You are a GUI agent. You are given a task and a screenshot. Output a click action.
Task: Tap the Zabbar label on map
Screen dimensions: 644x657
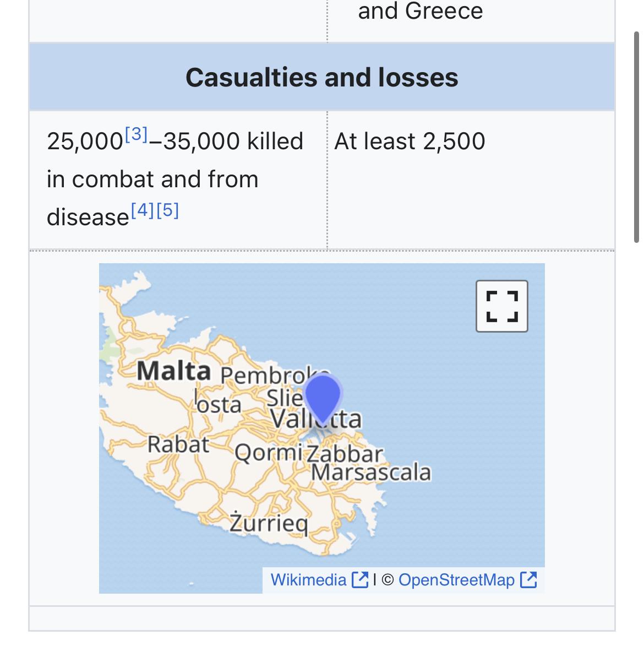[x=345, y=454]
